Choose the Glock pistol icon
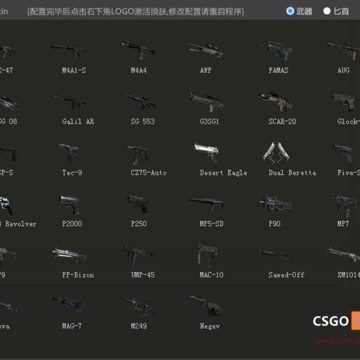The height and width of the screenshot is (360, 360). point(344,102)
